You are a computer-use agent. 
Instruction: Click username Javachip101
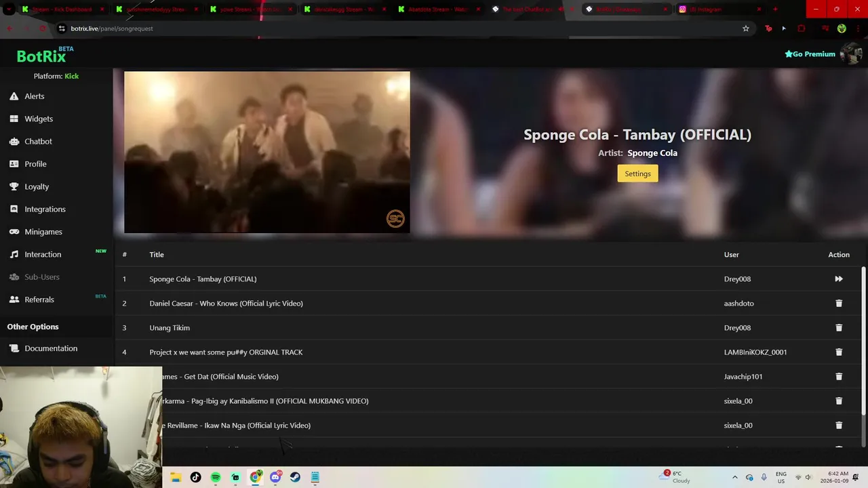point(743,376)
